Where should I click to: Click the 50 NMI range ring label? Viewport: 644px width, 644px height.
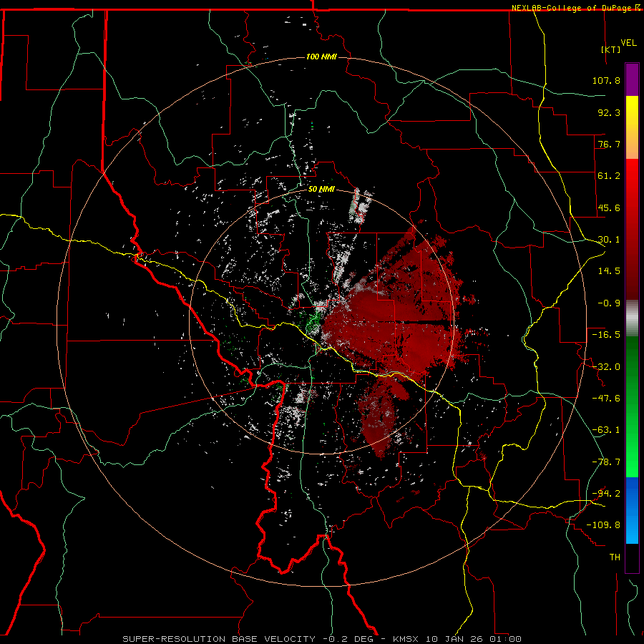tap(321, 190)
